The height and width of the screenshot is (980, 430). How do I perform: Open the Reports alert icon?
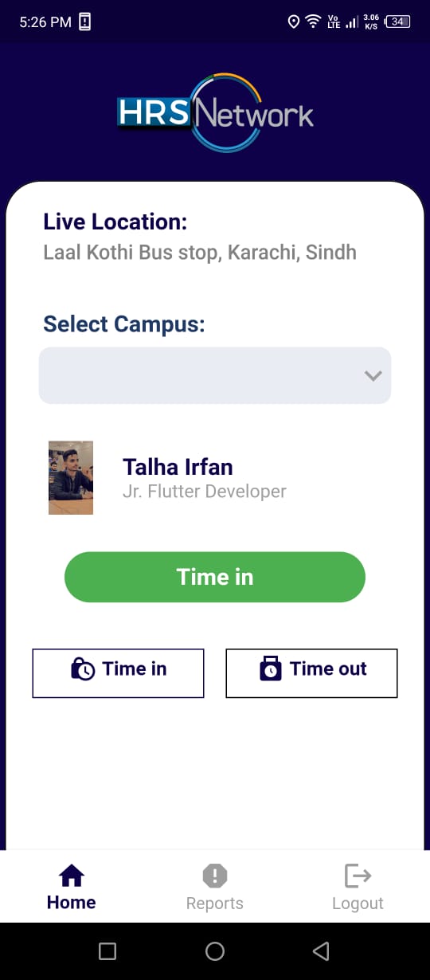tap(215, 876)
